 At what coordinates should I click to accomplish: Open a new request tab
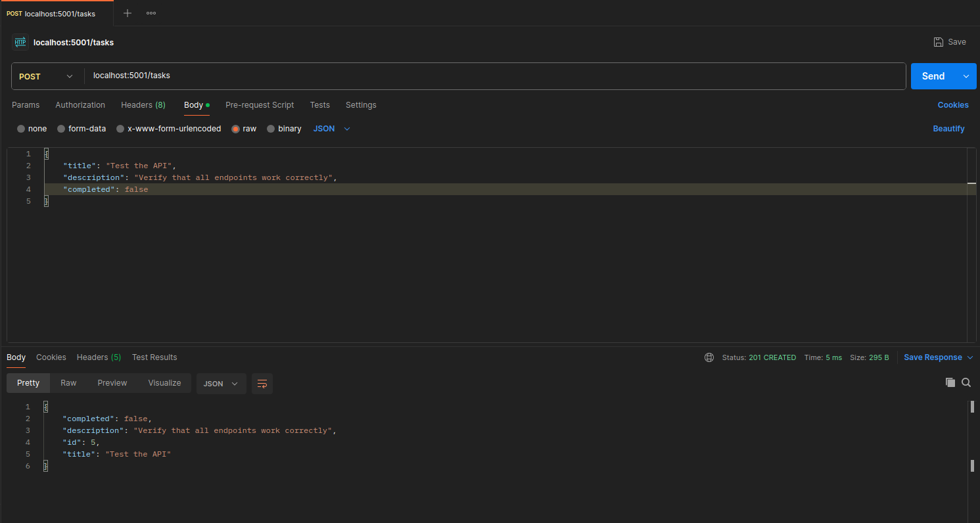tap(127, 12)
